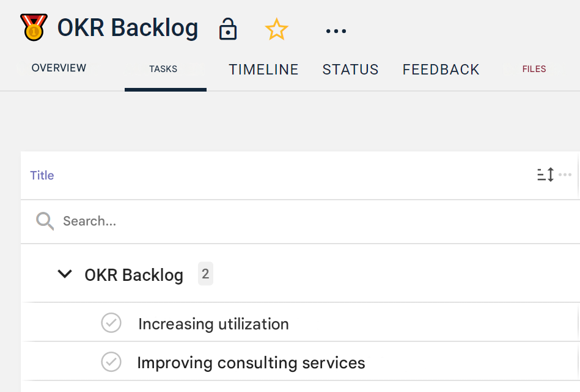Screen dimensions: 580x392
Task: Click the padlock privacy icon
Action: click(228, 29)
